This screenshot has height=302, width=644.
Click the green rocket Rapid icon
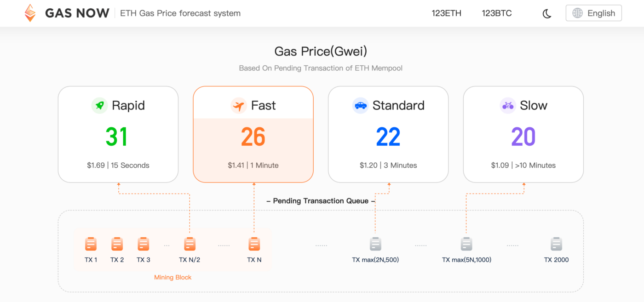click(x=99, y=106)
